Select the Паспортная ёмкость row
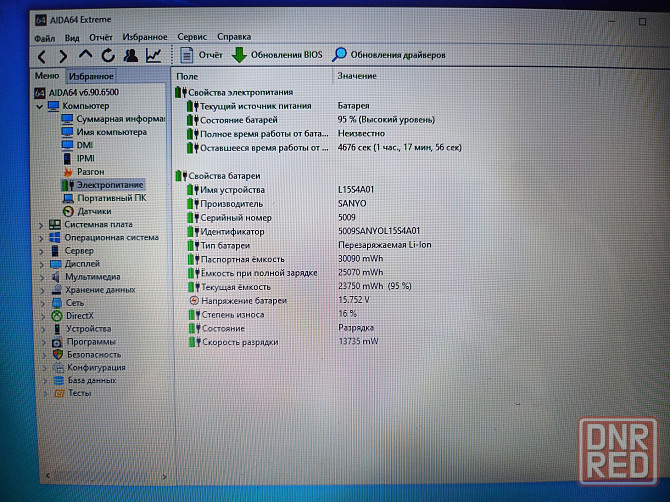This screenshot has width=670, height=502. click(x=286, y=259)
